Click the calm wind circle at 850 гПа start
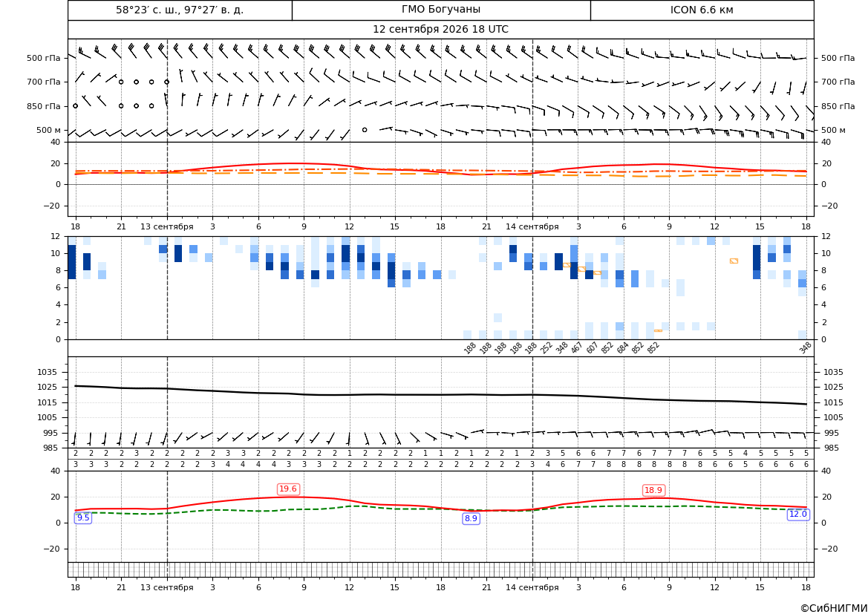This screenshot has width=868, height=614. point(75,105)
